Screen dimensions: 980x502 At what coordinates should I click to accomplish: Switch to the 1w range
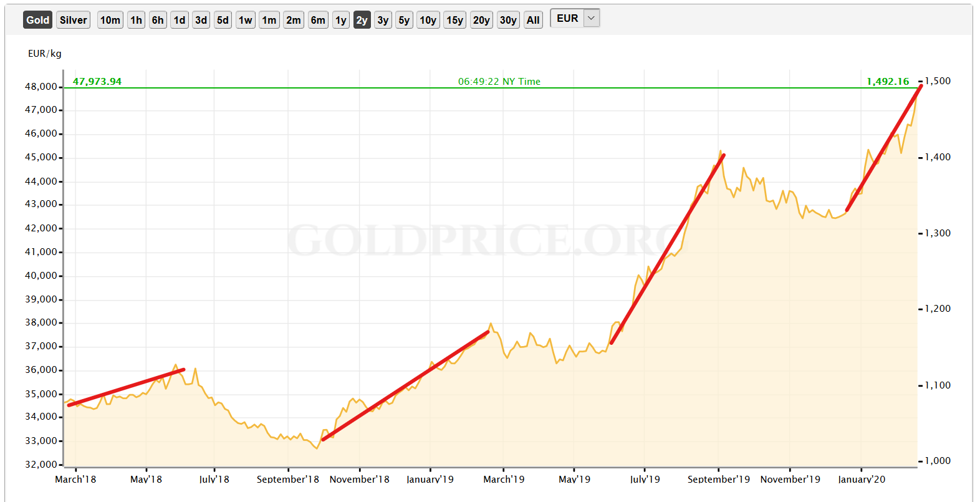(x=246, y=20)
